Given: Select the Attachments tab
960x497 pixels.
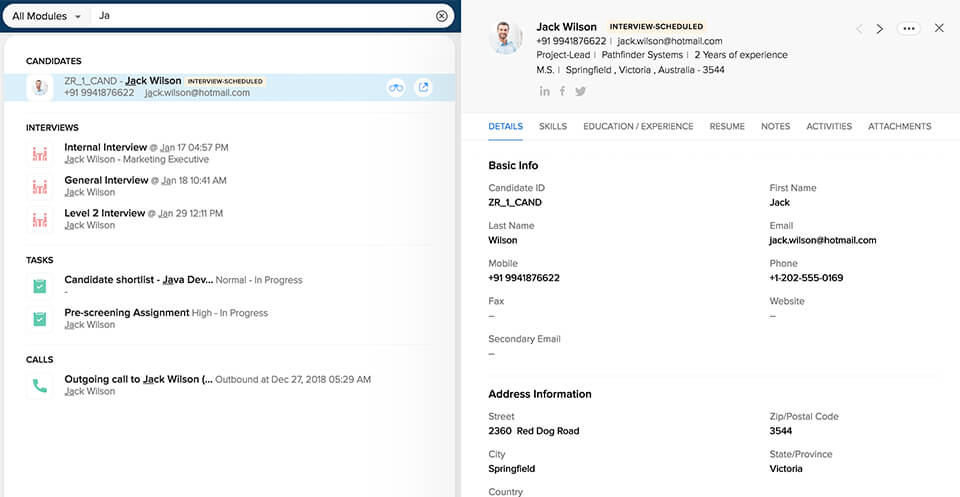Looking at the screenshot, I should click(899, 127).
